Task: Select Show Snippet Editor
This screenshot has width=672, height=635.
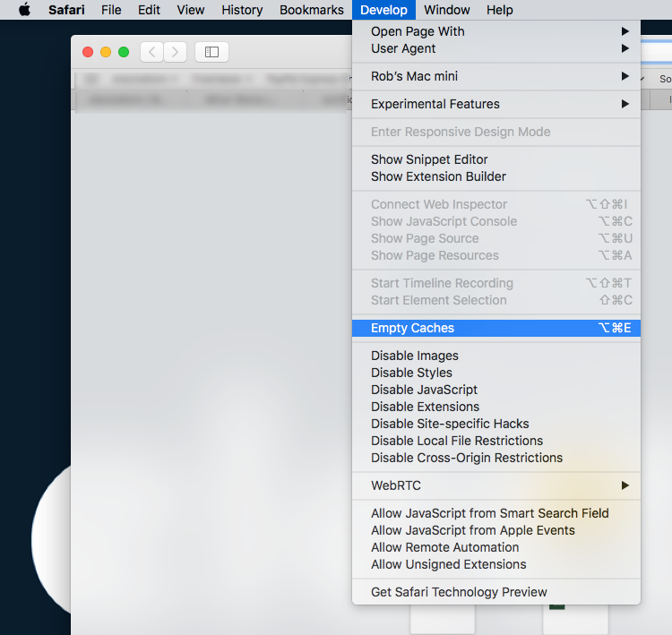Action: pos(496,159)
